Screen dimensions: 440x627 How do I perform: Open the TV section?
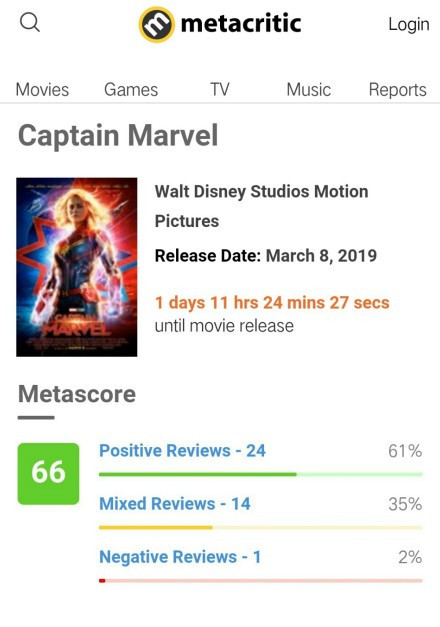point(220,90)
